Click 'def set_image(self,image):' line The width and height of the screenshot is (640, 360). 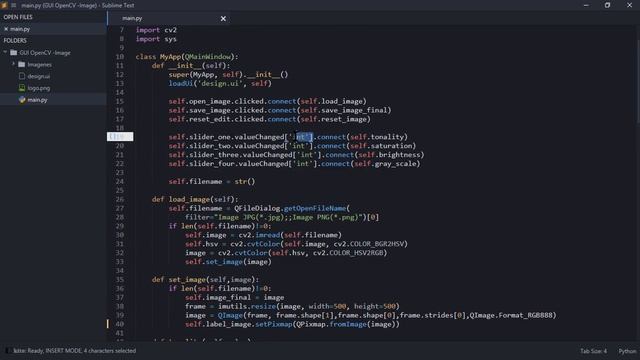pos(205,280)
